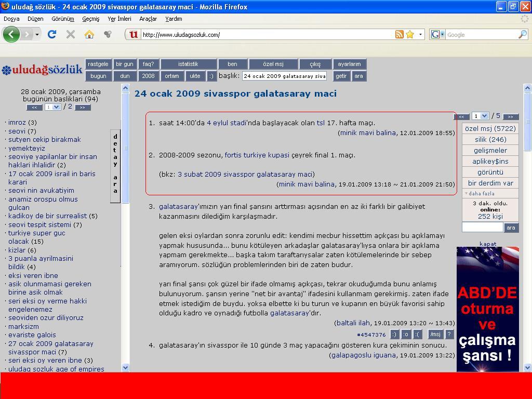Image resolution: width=532 pixels, height=399 pixels.
Task: Open the Yardım menu
Action: click(174, 19)
